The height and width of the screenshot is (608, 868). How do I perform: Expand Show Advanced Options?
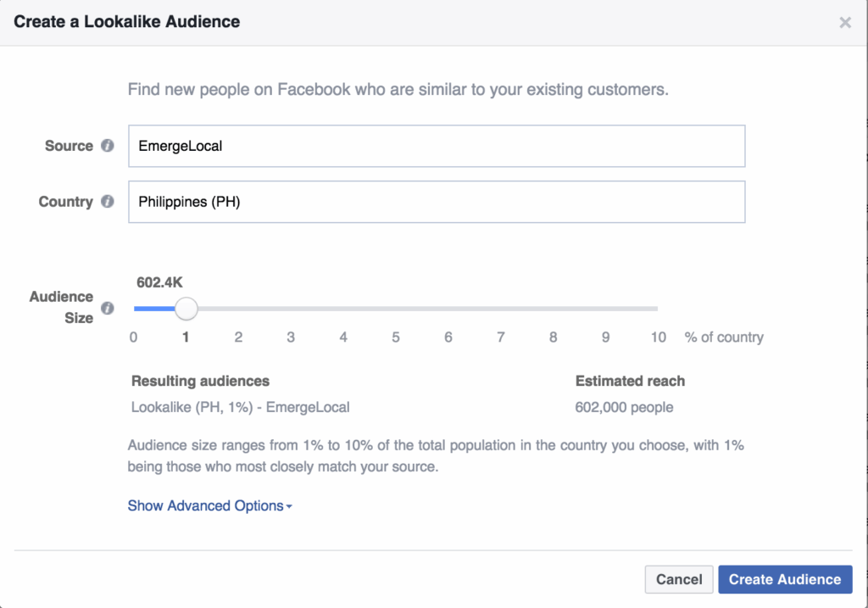point(209,506)
